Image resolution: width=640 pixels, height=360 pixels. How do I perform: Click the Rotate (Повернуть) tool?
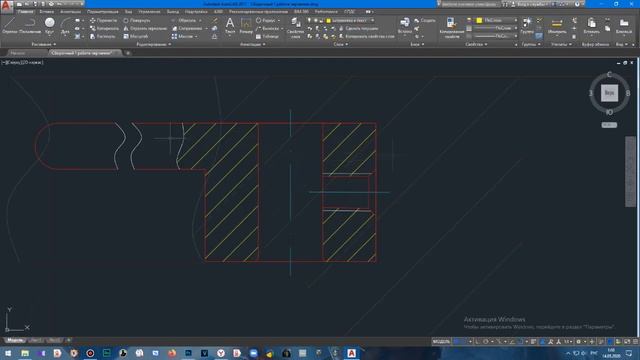tap(137, 20)
